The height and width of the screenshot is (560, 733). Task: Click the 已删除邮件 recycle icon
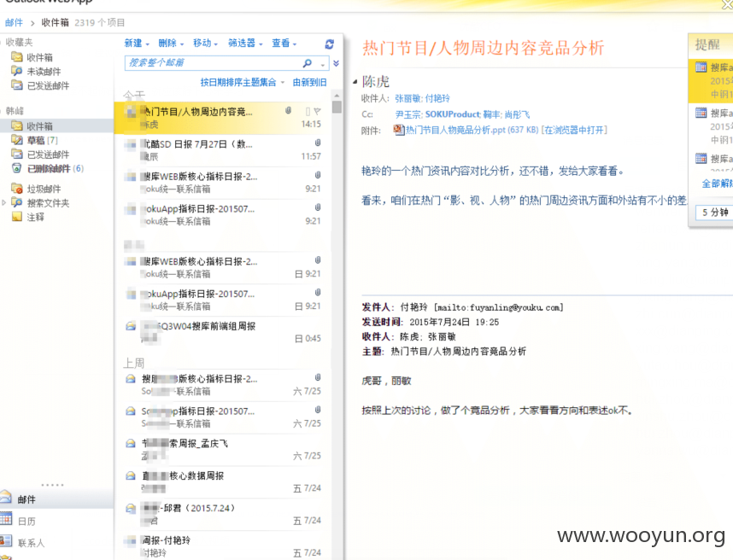pyautogui.click(x=17, y=168)
